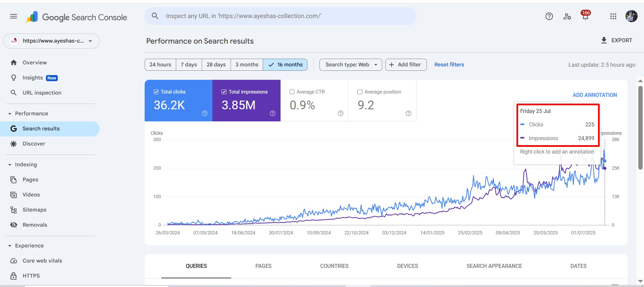644x287 pixels.
Task: Click the Google Search Console logo
Action: 76,17
